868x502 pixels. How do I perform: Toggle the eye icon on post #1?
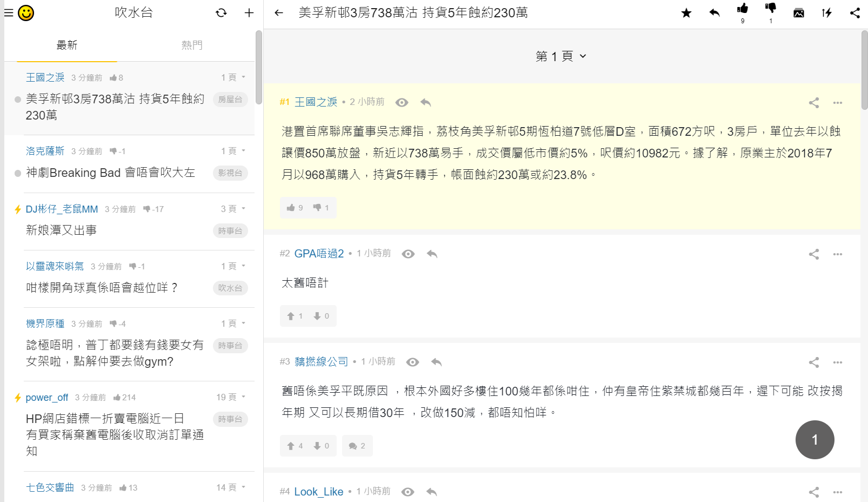coord(401,102)
